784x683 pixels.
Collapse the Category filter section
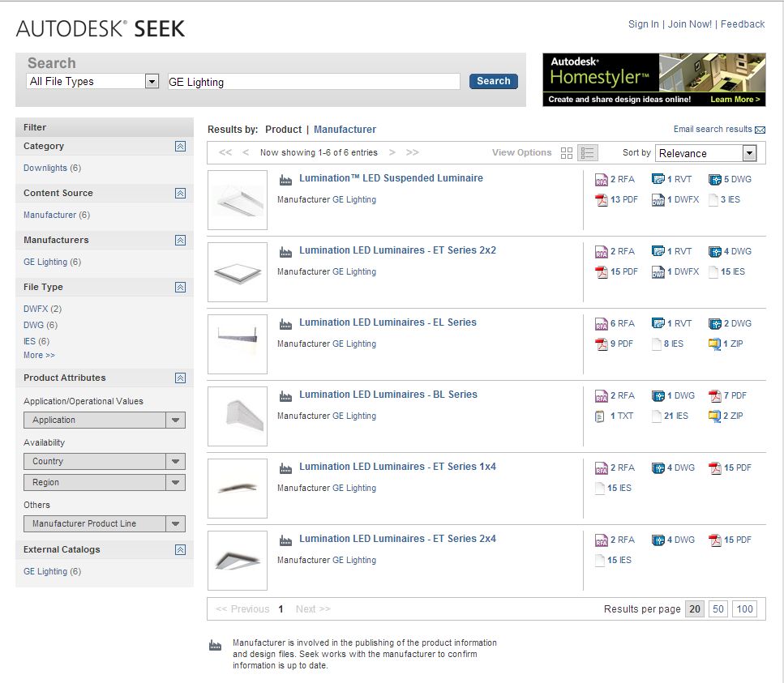click(181, 146)
